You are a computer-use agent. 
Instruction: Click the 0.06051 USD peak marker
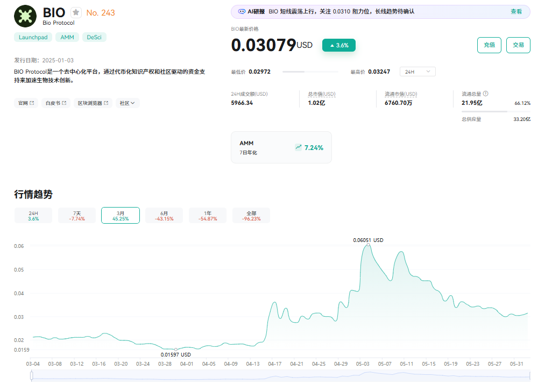368,245
